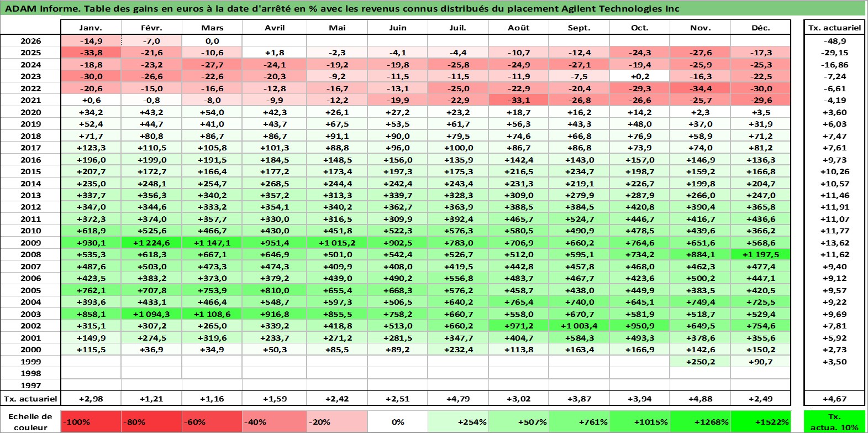
Task: Click the 'Echelle de couleur' label
Action: pos(30,421)
